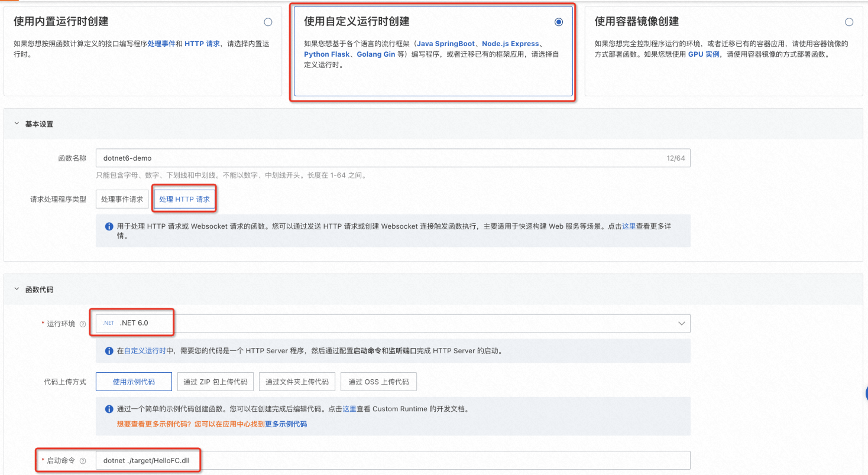Click the 使用容器镜像创建 card title
This screenshot has width=868, height=475.
coord(637,21)
